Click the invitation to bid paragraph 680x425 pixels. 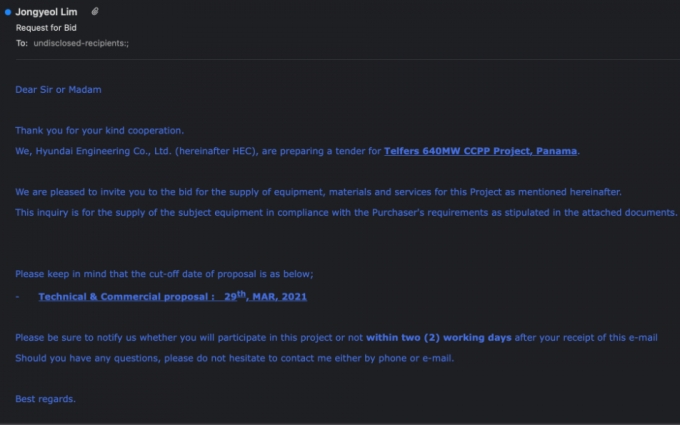click(318, 192)
